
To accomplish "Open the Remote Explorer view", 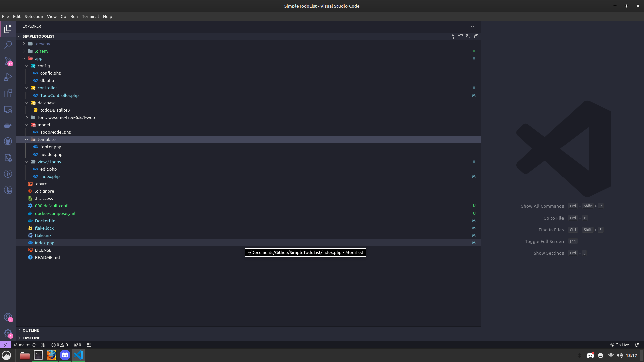I will click(8, 109).
